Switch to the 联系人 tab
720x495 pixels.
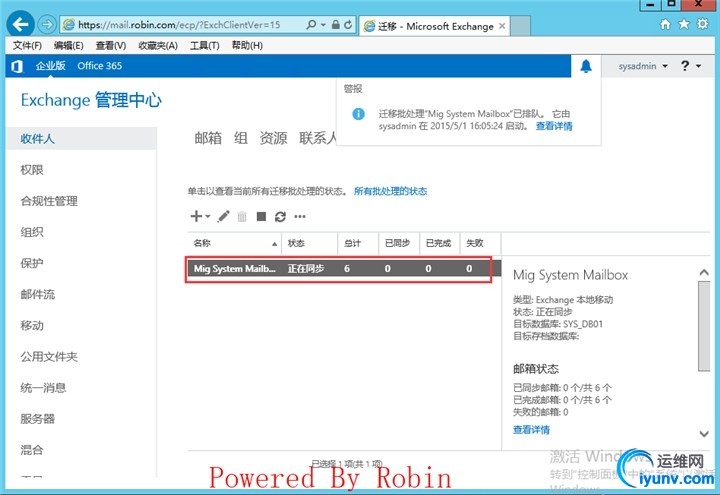[318, 138]
